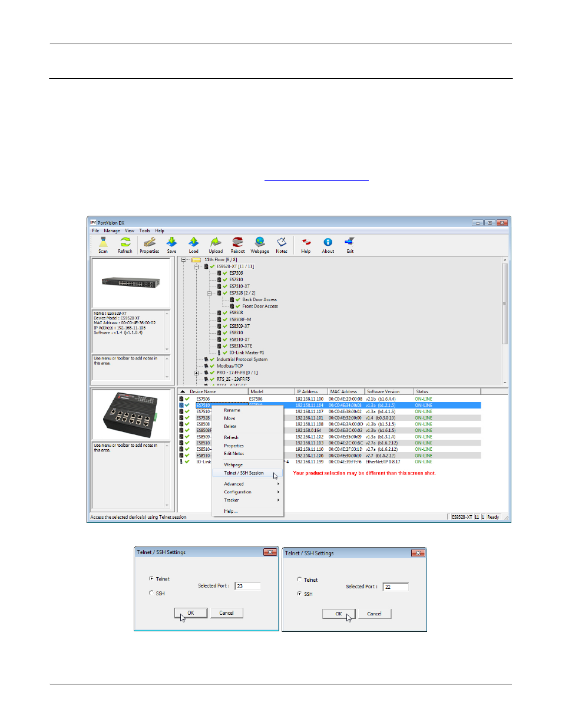Open the Help menu in menu bar
This screenshot has width=562, height=728.
[x=160, y=230]
